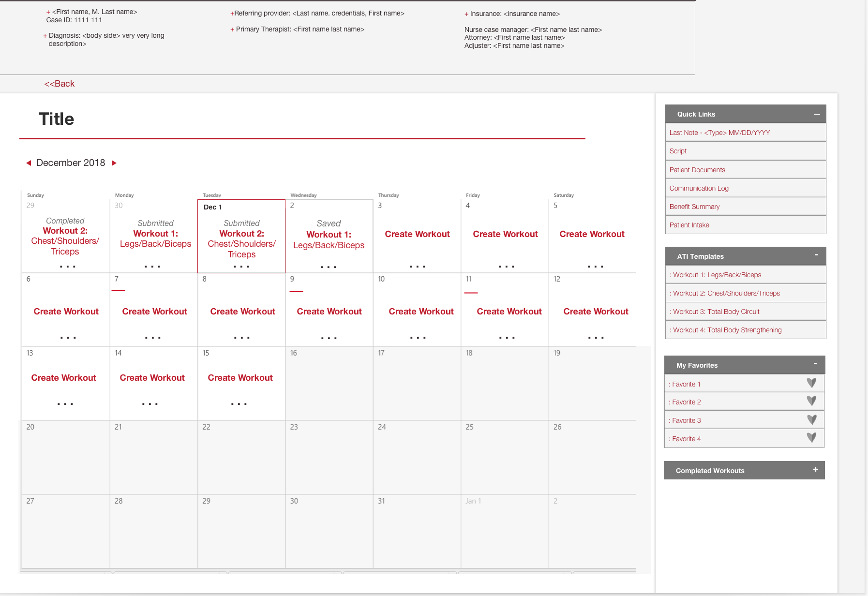
Task: Open Submitted Workout 1 on Monday 30
Action: coord(155,238)
